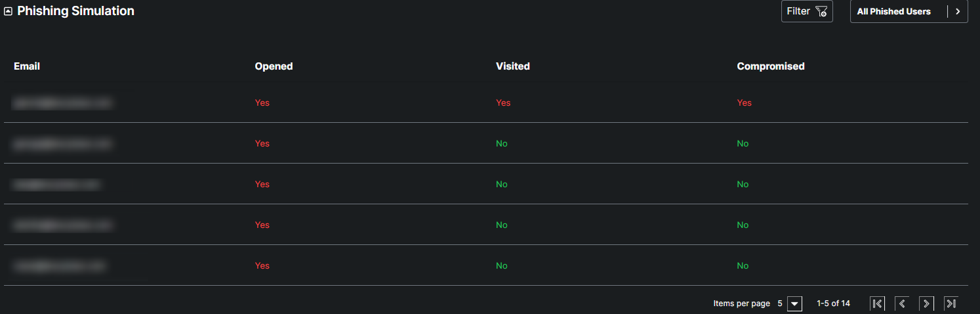Sort by the Visited column header
Viewport: 980px width, 314px height.
click(x=513, y=66)
